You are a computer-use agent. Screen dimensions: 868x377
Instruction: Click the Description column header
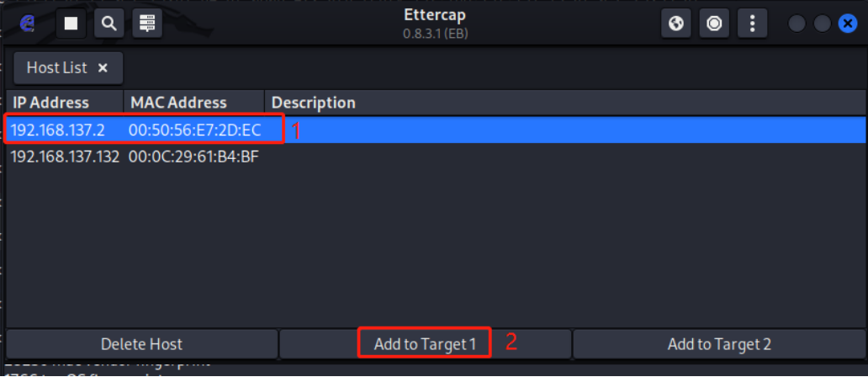click(314, 103)
